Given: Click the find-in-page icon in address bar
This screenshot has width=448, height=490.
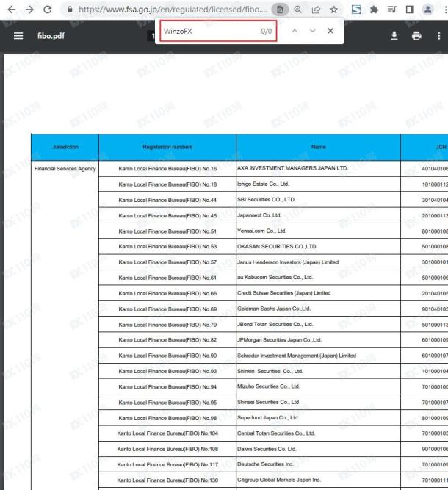Looking at the screenshot, I should (280, 10).
